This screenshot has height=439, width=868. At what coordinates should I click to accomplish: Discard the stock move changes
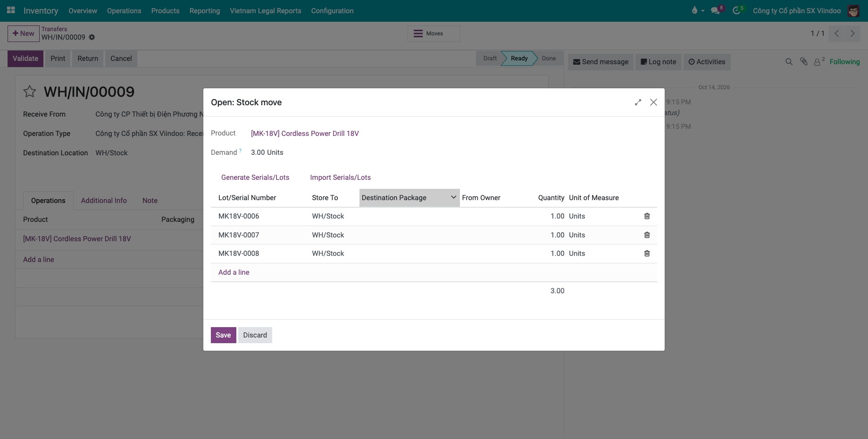[x=255, y=335]
